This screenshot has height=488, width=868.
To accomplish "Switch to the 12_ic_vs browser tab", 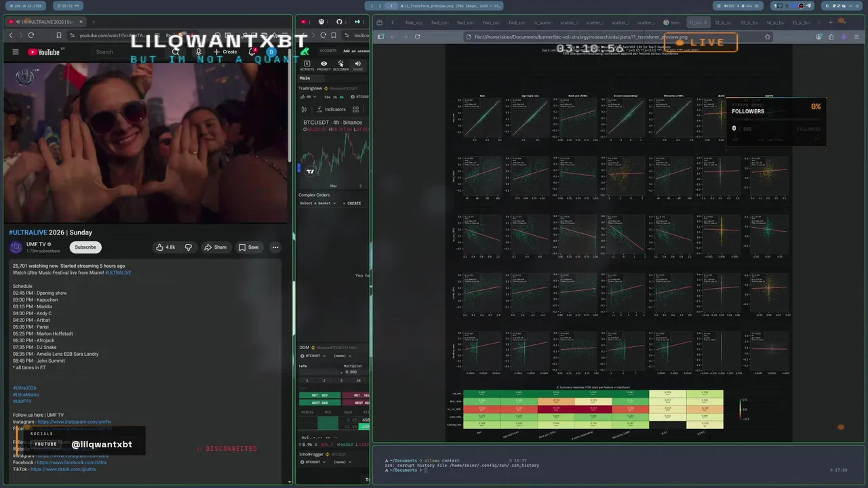I will click(x=724, y=22).
